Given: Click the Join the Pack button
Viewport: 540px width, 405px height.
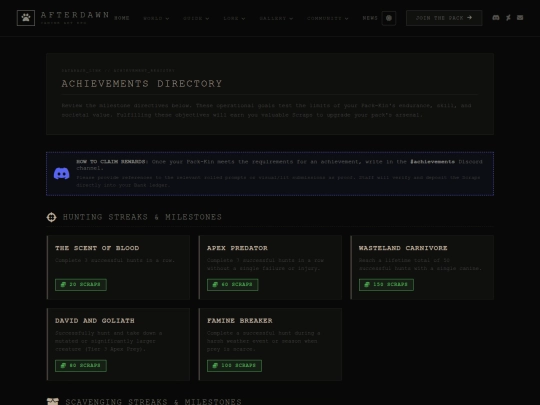Looking at the screenshot, I should [x=444, y=18].
